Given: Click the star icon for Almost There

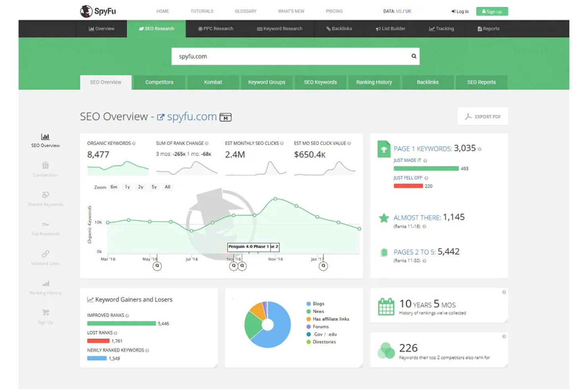Looking at the screenshot, I should [x=384, y=218].
